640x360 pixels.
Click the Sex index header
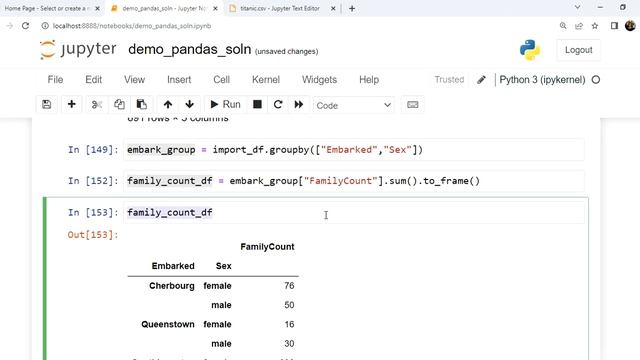tap(223, 266)
